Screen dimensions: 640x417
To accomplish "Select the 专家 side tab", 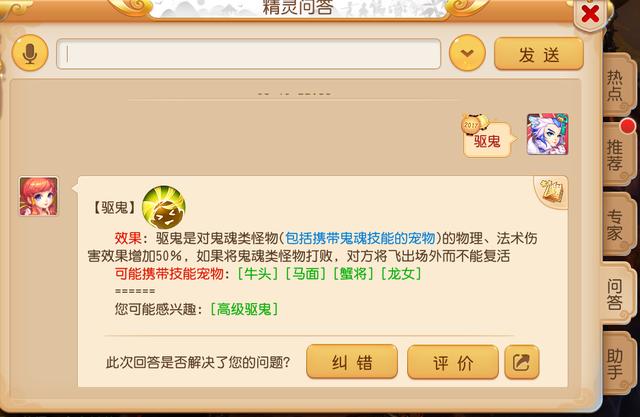I will [x=616, y=225].
